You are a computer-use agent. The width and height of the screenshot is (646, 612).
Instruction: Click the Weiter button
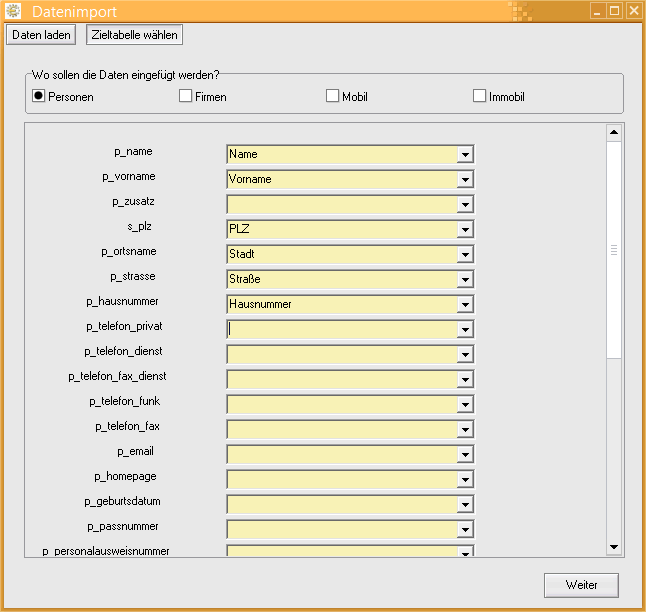[581, 584]
